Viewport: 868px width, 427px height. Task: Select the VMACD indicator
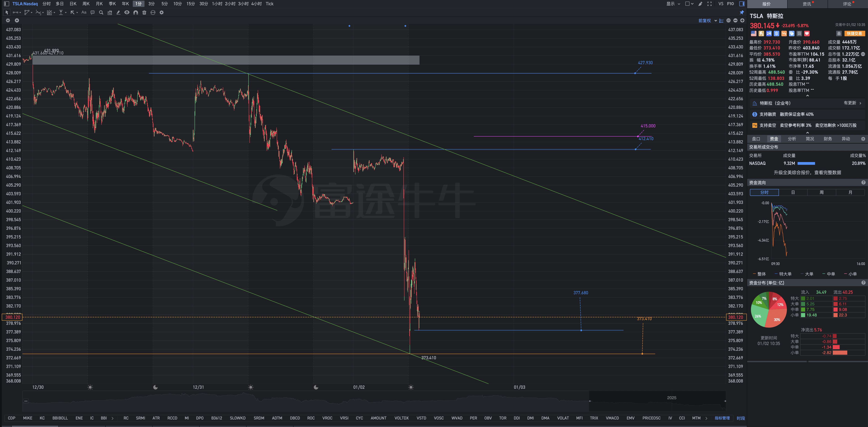coord(612,418)
